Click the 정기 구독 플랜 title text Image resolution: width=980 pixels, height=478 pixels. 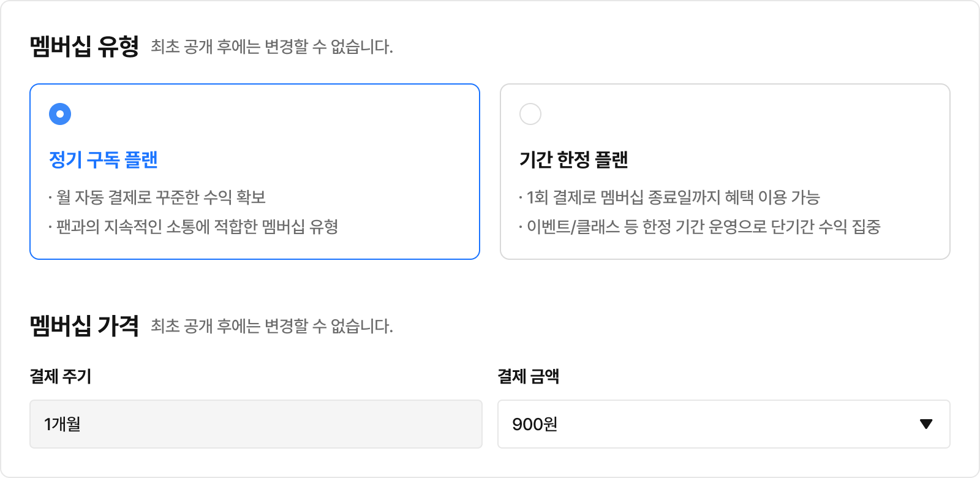104,160
